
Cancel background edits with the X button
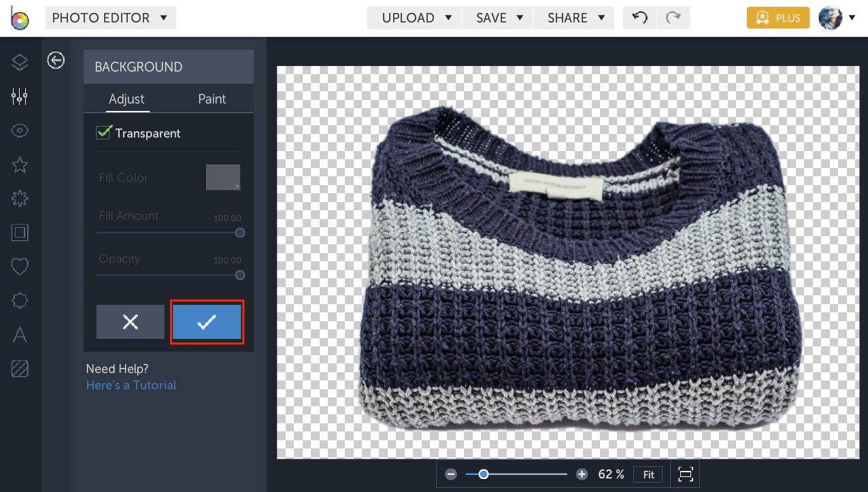click(x=130, y=321)
